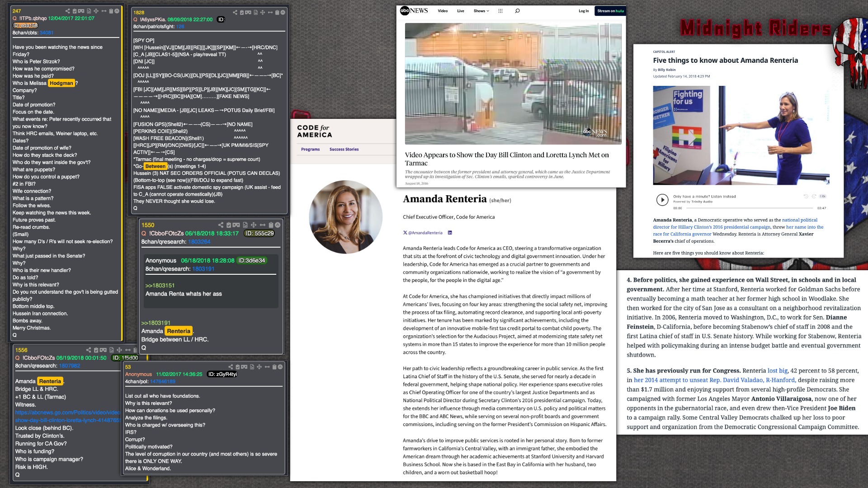Image resolution: width=868 pixels, height=488 pixels.
Task: Click the VR goggles icon on post 53
Action: (244, 367)
